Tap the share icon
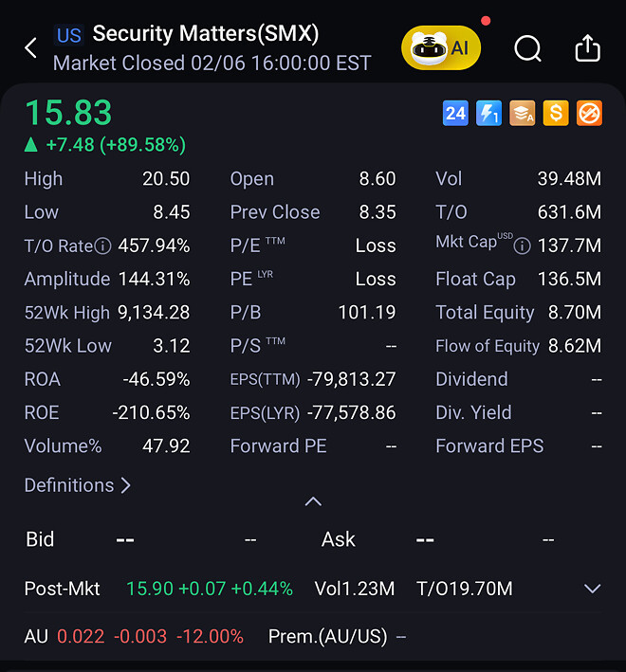Viewport: 626px width, 672px height. tap(588, 48)
